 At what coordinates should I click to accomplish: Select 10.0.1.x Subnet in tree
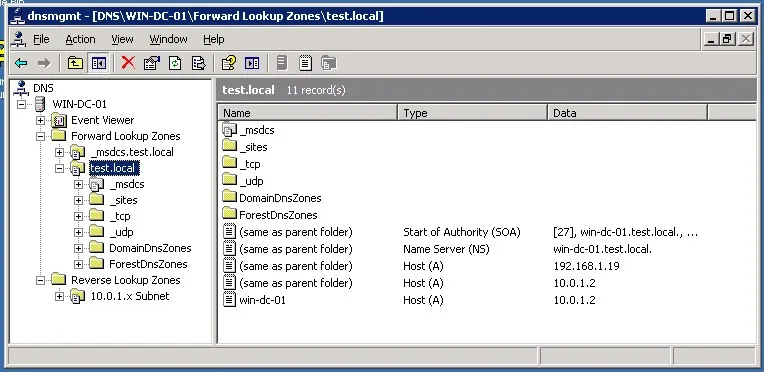click(130, 296)
